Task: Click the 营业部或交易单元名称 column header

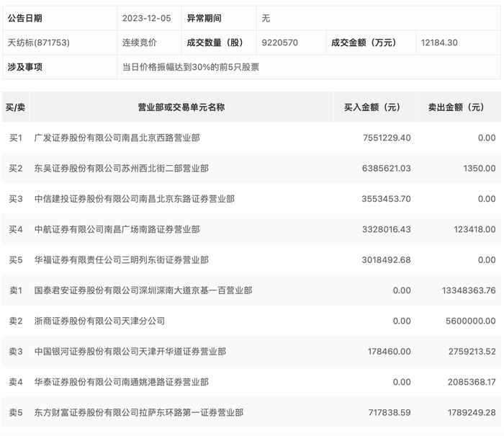Action: coord(181,107)
